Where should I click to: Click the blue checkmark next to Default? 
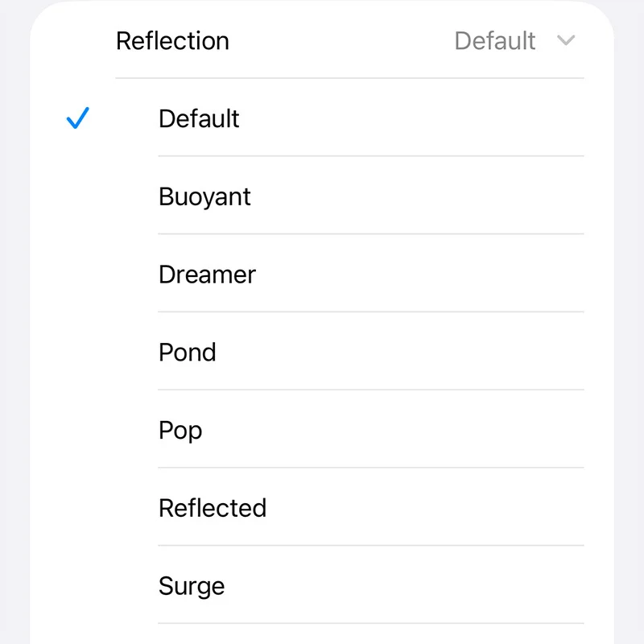pyautogui.click(x=77, y=118)
